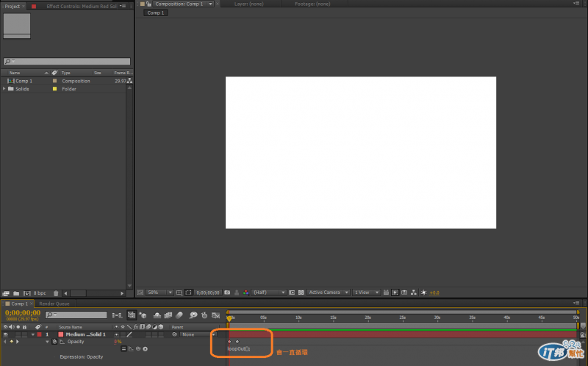
Task: Toggle solo switch on Medium Solid layer
Action: (18, 334)
